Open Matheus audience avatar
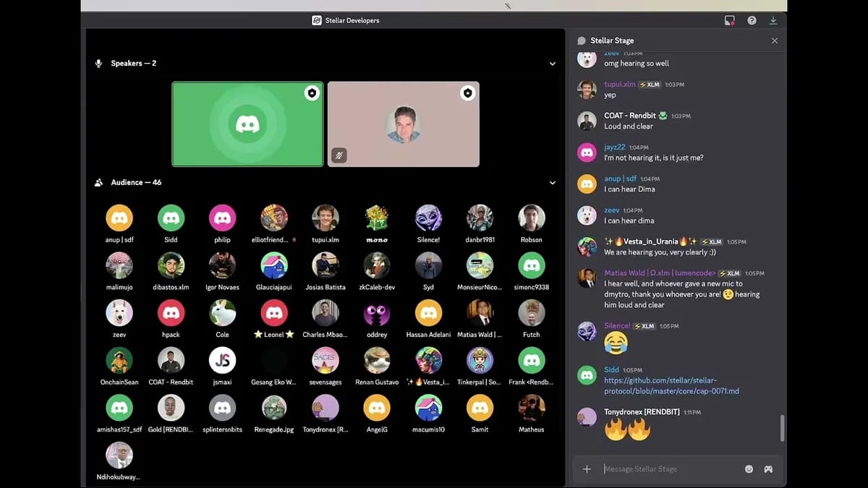Viewport: 868px width, 488px height. pos(532,408)
